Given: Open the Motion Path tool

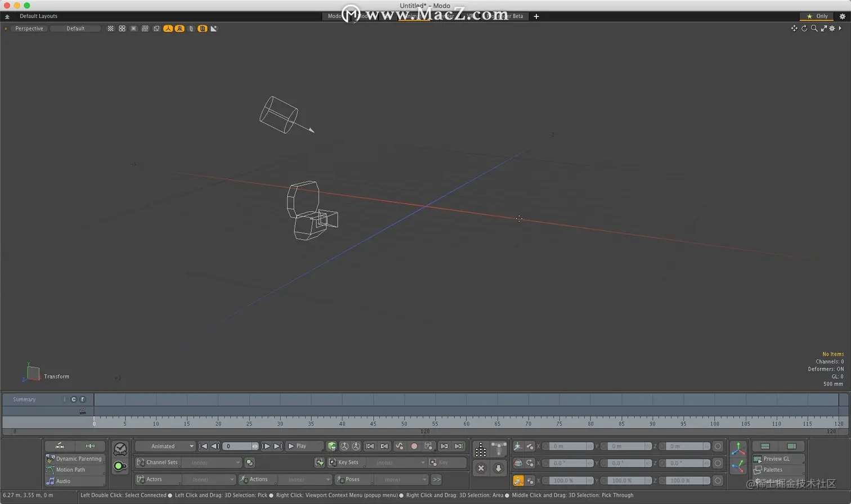Looking at the screenshot, I should (74, 470).
